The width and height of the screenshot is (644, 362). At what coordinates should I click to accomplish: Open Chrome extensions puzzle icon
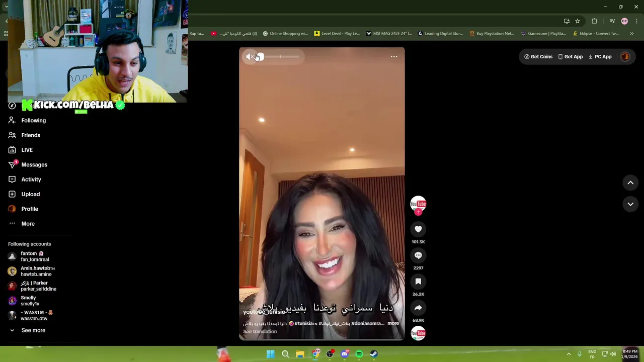tap(595, 21)
